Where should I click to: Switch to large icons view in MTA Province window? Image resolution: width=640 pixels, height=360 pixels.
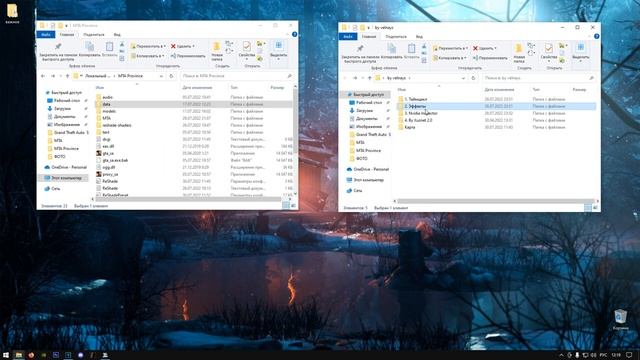click(x=293, y=206)
